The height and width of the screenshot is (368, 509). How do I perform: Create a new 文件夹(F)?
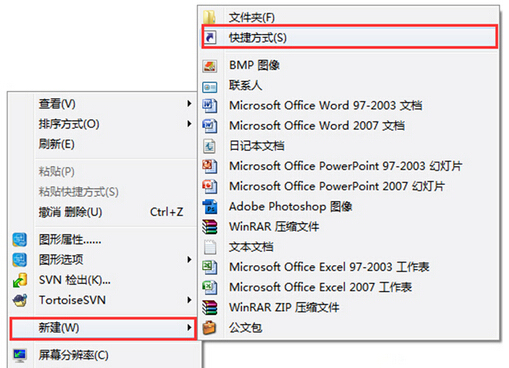pyautogui.click(x=349, y=17)
